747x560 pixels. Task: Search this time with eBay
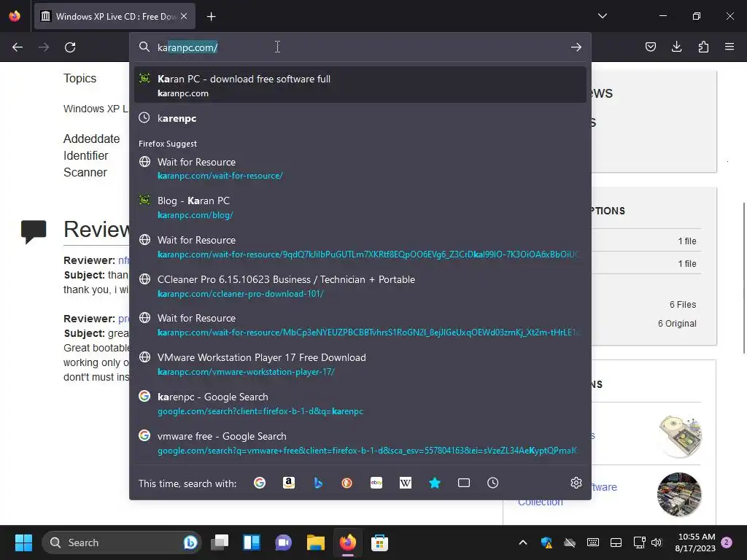[376, 483]
